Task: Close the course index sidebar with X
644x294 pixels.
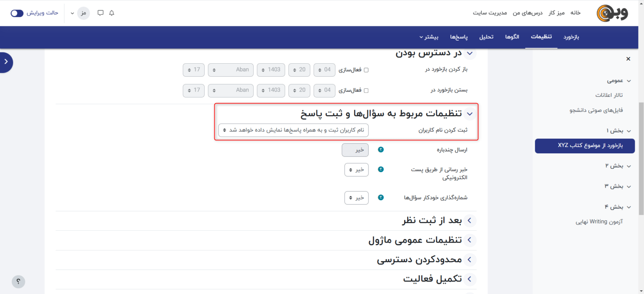Action: click(628, 59)
